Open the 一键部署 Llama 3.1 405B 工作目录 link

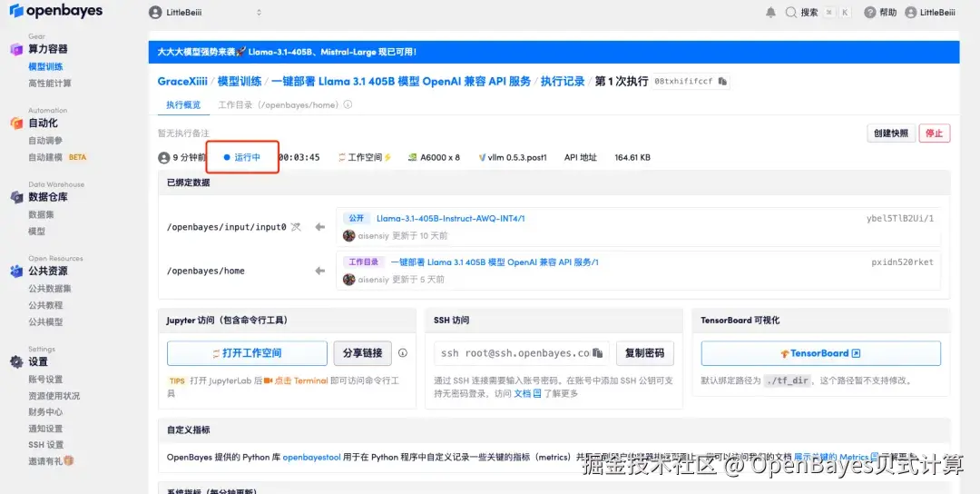(x=495, y=262)
